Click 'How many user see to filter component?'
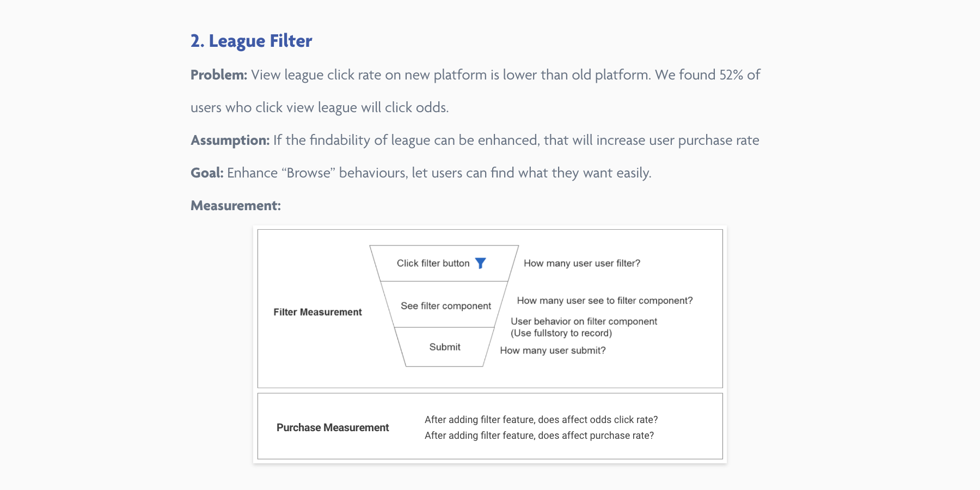Screen dimensions: 980x490 point(605,301)
